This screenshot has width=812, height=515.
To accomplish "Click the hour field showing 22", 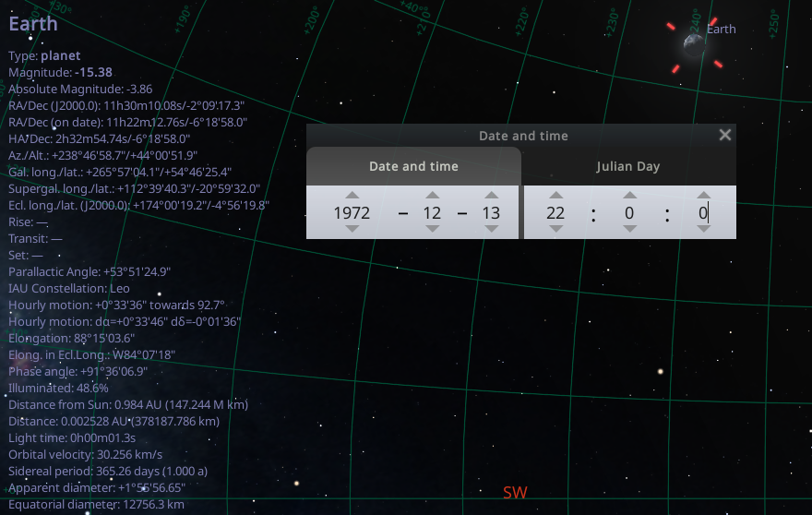I will (x=555, y=213).
